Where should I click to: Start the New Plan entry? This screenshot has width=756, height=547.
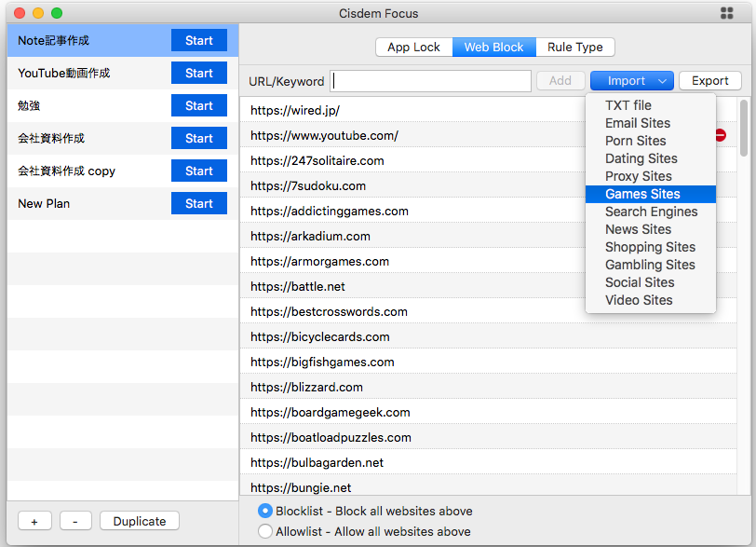tap(199, 203)
